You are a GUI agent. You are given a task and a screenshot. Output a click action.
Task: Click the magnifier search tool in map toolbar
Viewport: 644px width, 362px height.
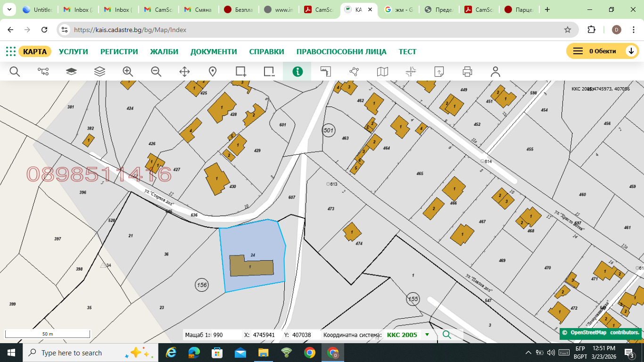click(x=15, y=72)
